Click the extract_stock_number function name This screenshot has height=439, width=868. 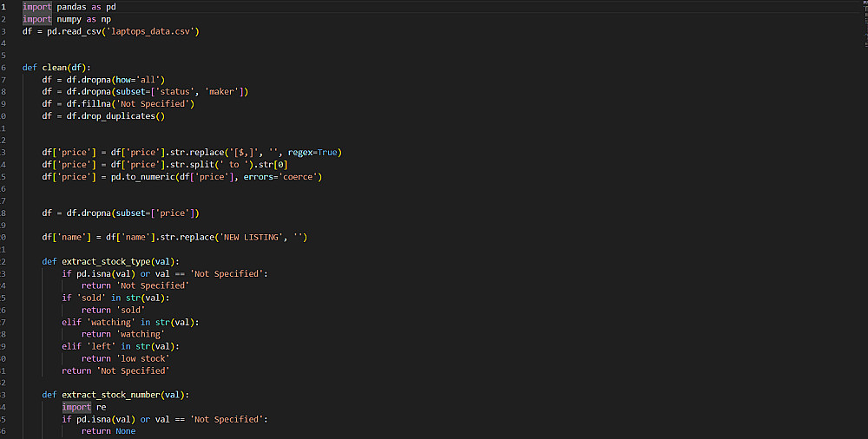111,395
